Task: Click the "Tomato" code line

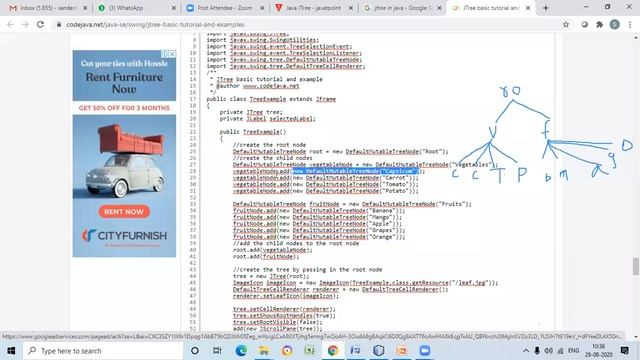Action: (x=325, y=184)
